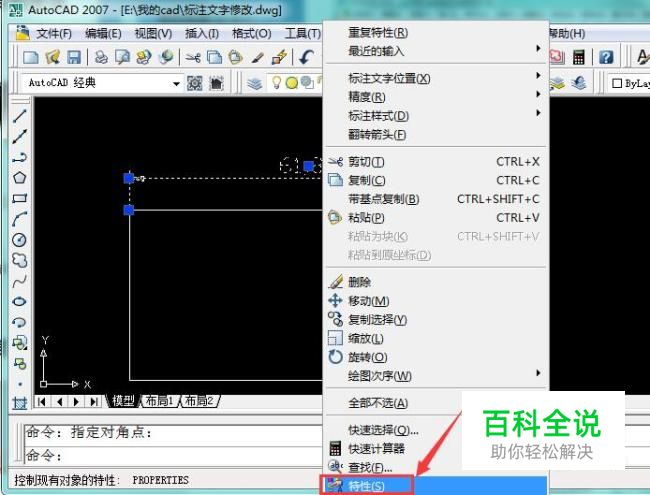
Task: Click the My Workspace icon
Action: 216,83
